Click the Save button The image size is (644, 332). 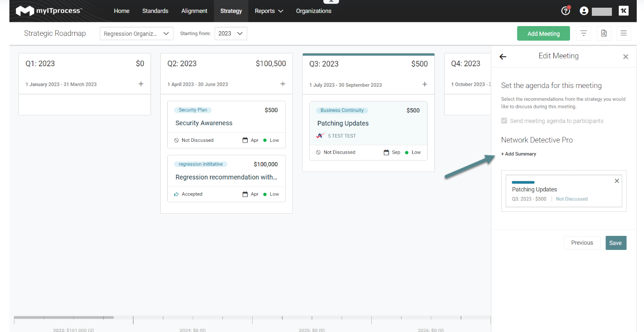pos(615,243)
